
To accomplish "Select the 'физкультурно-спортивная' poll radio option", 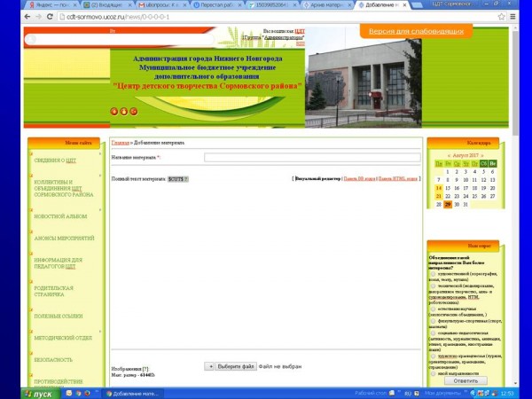I will [x=433, y=321].
